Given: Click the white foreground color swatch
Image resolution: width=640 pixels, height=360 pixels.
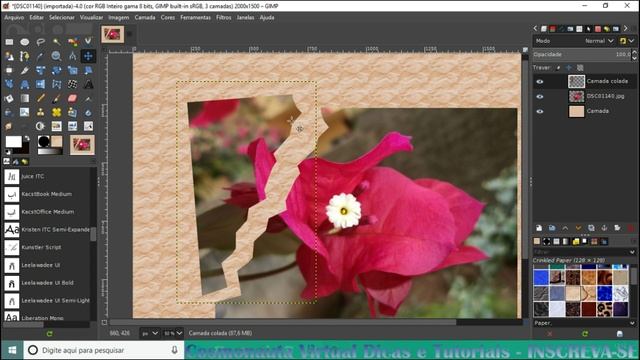Looking at the screenshot, I should point(13,141).
